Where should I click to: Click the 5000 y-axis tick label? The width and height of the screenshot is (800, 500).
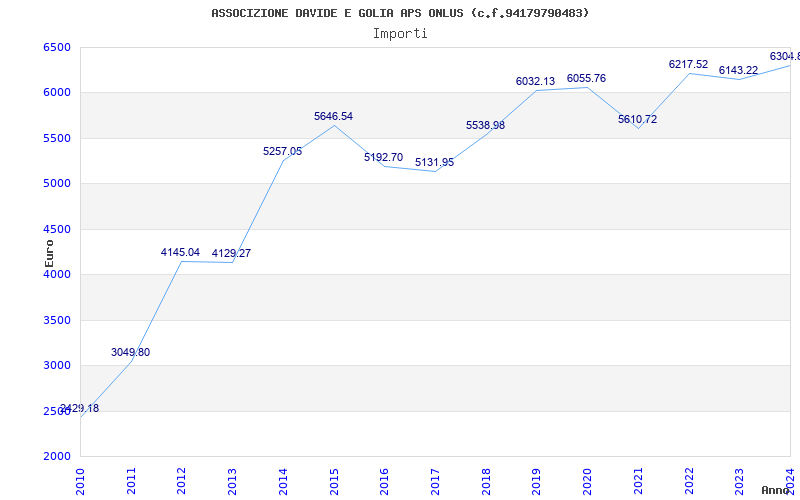pos(57,184)
